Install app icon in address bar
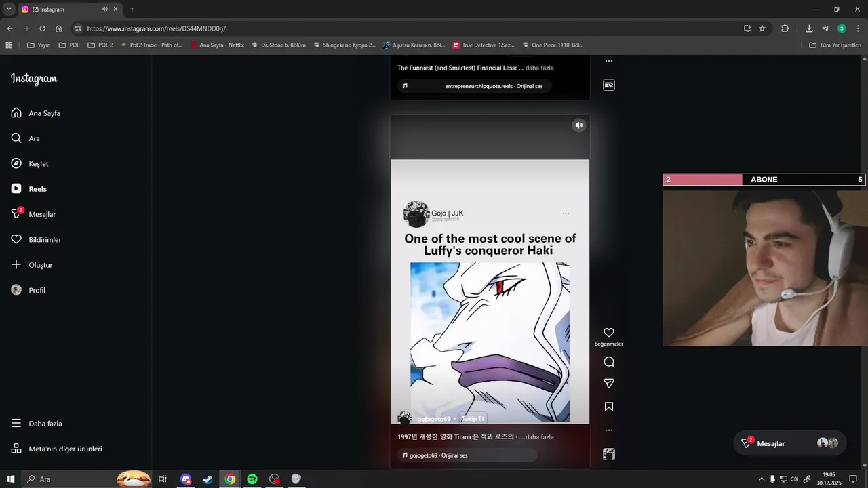The image size is (868, 488). pos(747,28)
